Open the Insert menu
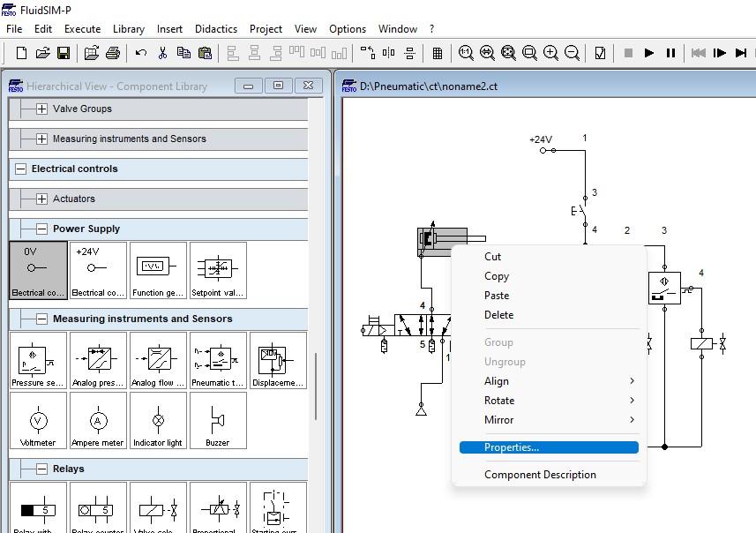 (x=169, y=29)
